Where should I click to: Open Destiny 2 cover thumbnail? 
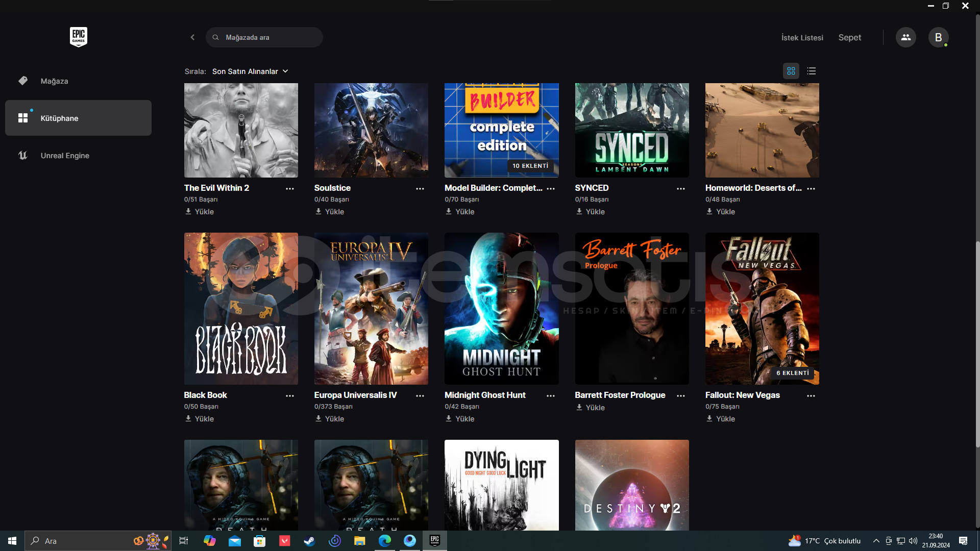coord(632,485)
